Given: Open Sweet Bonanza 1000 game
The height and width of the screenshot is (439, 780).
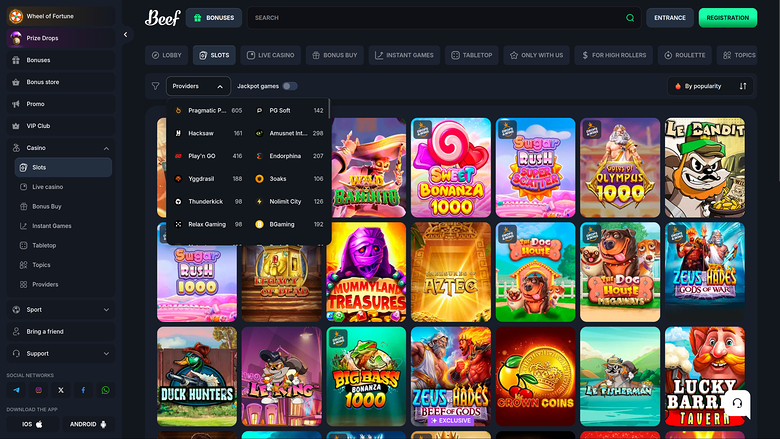Looking at the screenshot, I should coord(451,168).
